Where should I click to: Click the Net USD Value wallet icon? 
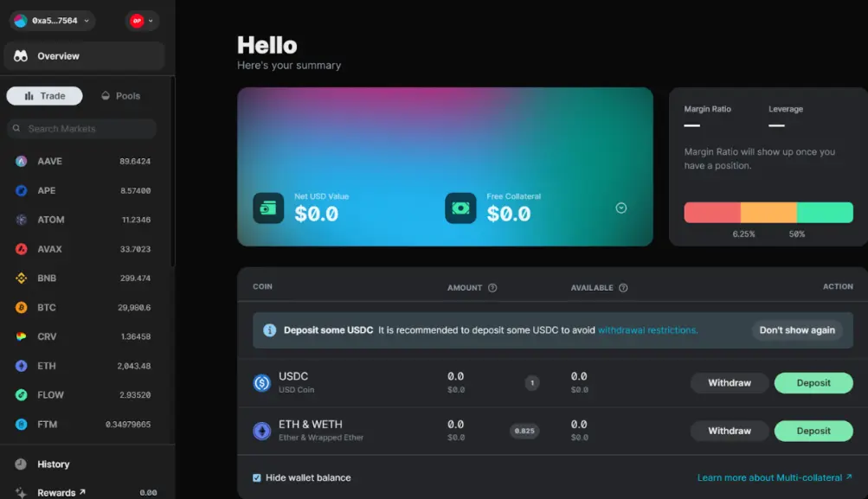[268, 208]
